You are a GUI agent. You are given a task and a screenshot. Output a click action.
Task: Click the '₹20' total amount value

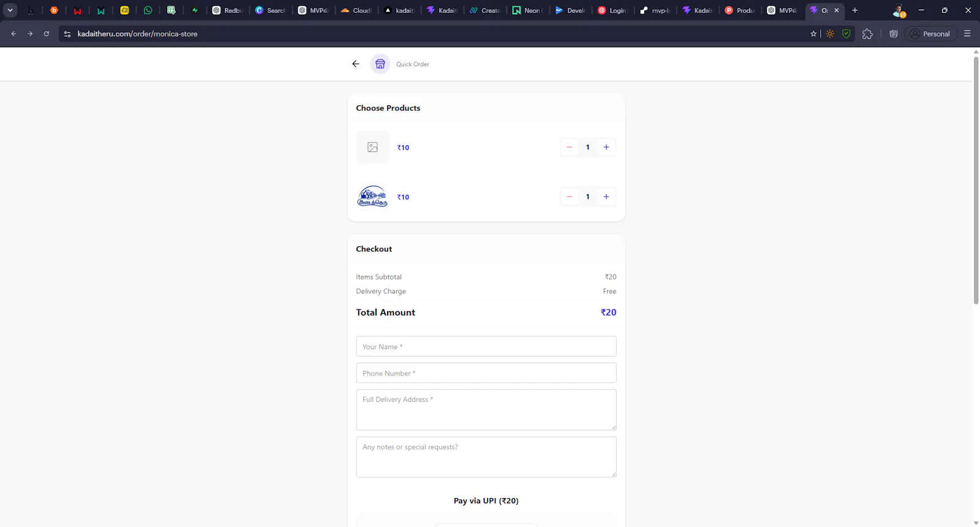click(608, 313)
